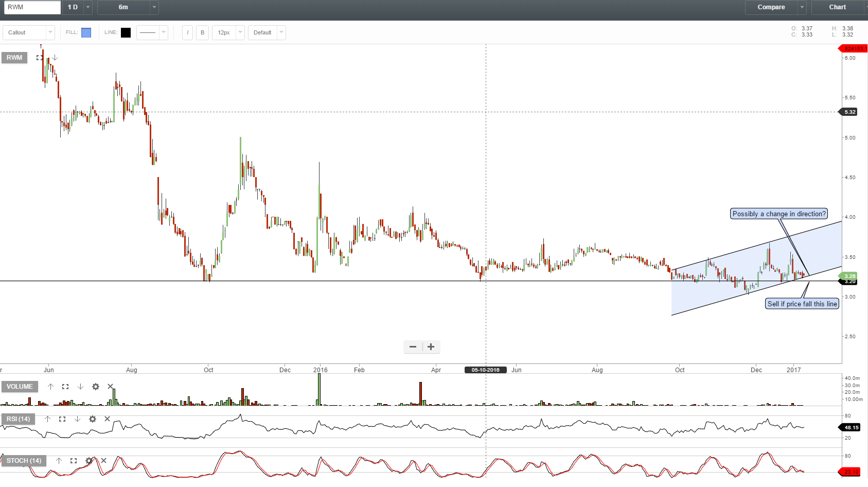Open the 6m time range dropdown
The width and height of the screenshot is (868, 487).
pyautogui.click(x=153, y=8)
